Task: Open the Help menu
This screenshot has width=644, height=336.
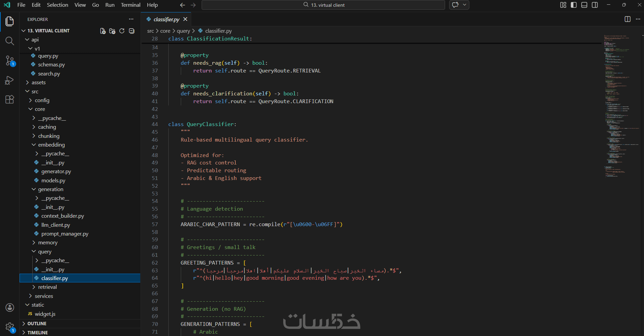Action: (152, 5)
